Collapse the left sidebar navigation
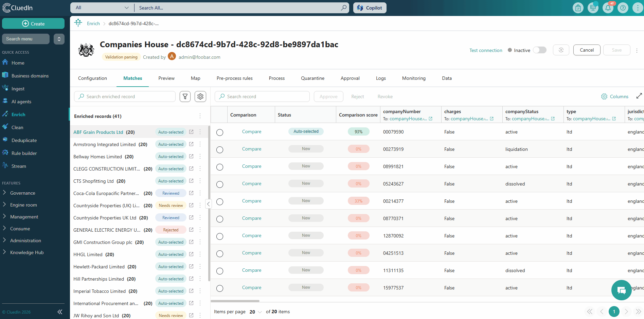 pyautogui.click(x=60, y=312)
